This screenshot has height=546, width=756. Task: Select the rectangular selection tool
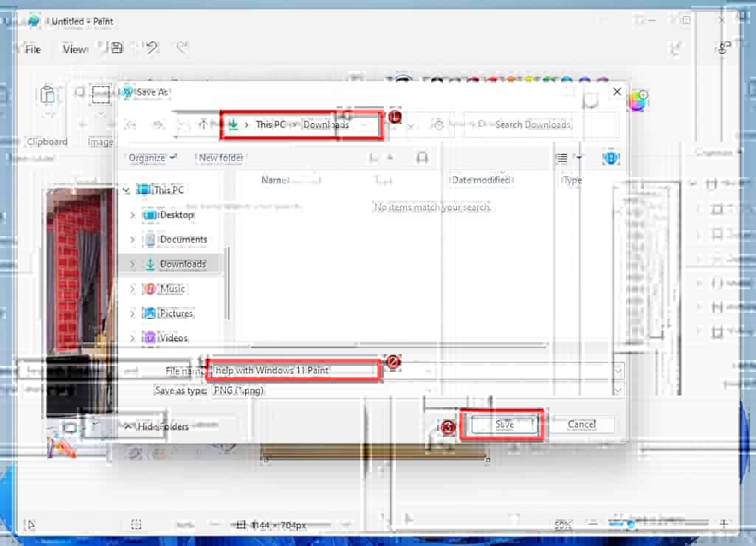point(100,94)
